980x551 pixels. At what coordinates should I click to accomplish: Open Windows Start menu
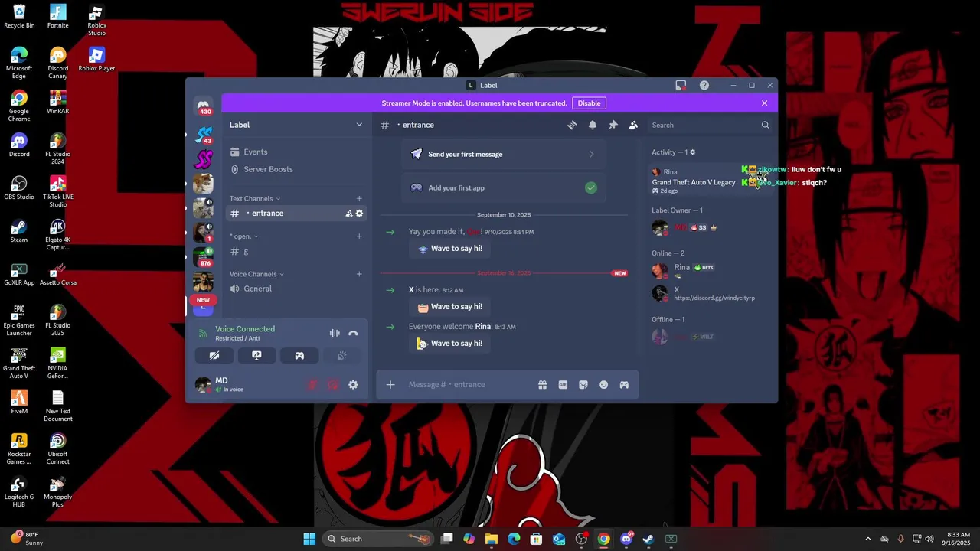click(x=309, y=539)
